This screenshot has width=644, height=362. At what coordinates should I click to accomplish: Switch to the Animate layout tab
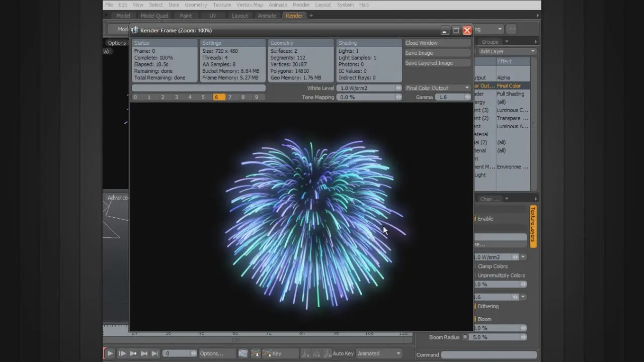(267, 16)
